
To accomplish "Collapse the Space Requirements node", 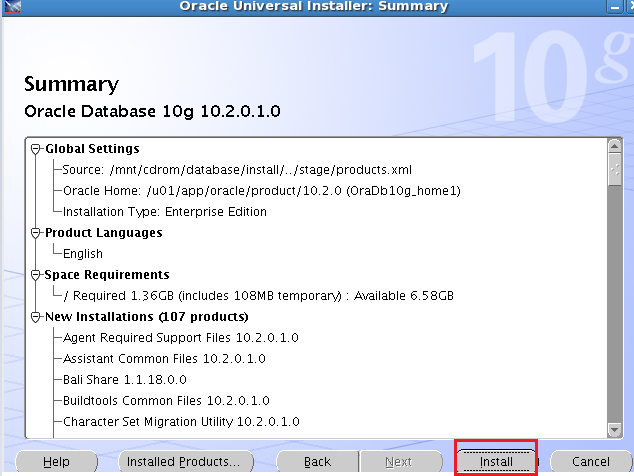I will tap(36, 275).
